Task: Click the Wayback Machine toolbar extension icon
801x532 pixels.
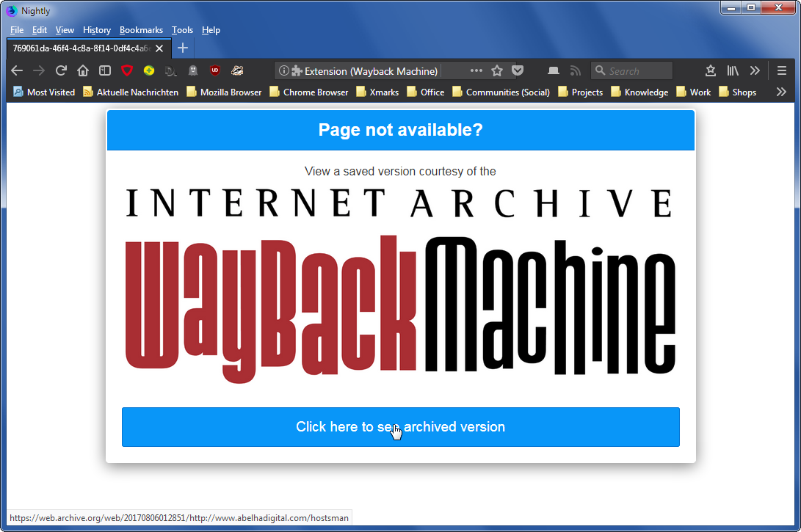Action: pos(237,70)
